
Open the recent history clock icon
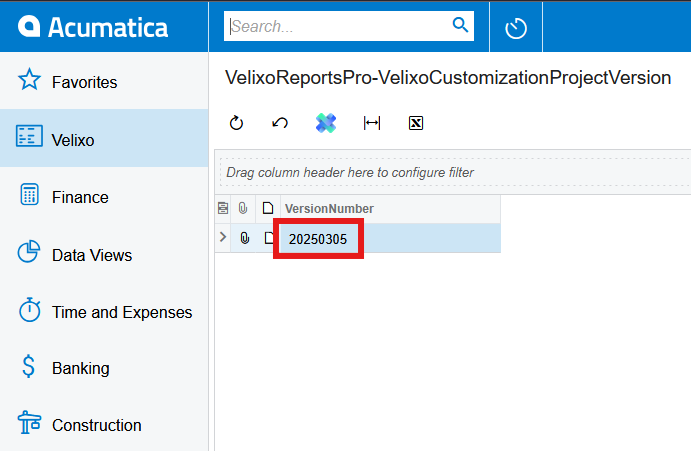click(x=516, y=28)
